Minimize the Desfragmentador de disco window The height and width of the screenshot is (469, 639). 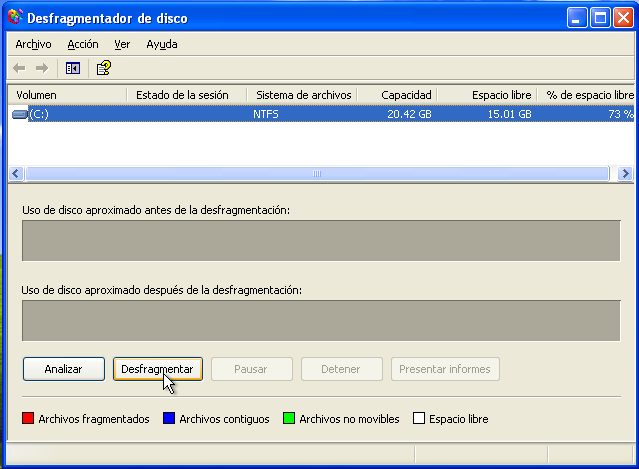tap(577, 18)
